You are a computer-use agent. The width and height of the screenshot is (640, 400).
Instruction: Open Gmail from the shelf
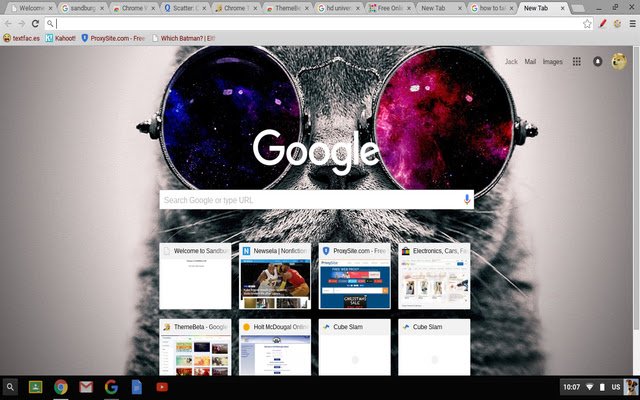click(x=86, y=387)
